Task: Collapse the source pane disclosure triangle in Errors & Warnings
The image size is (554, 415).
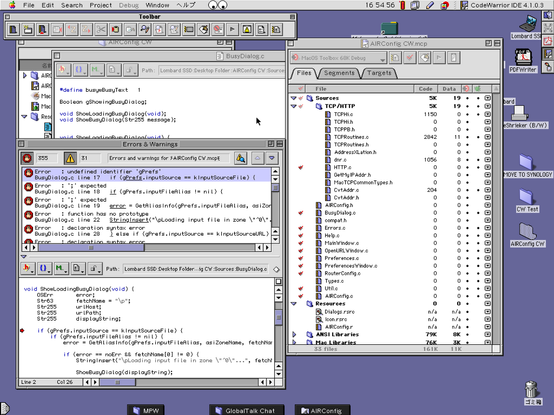Action: 24,256
